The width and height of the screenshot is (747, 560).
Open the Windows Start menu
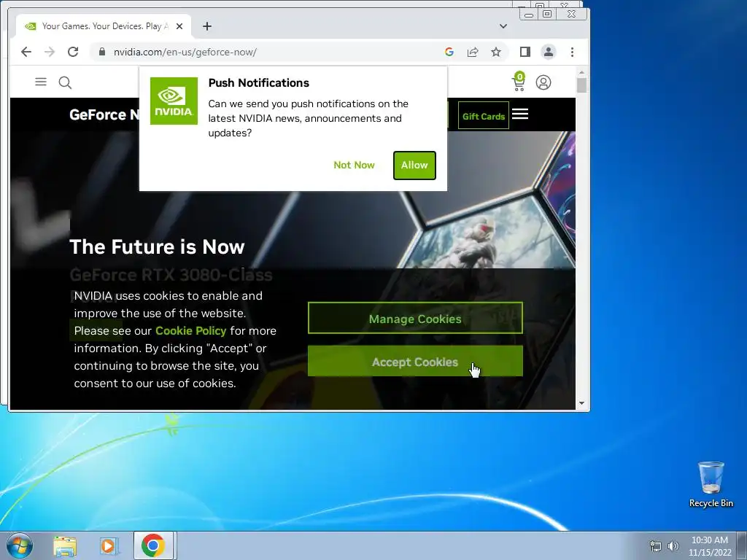pos(20,545)
